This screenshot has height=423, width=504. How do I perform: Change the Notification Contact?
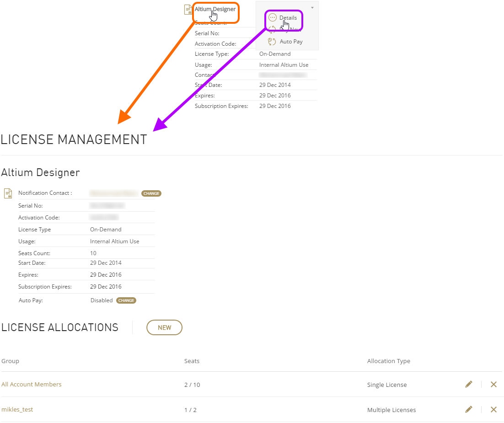click(151, 193)
